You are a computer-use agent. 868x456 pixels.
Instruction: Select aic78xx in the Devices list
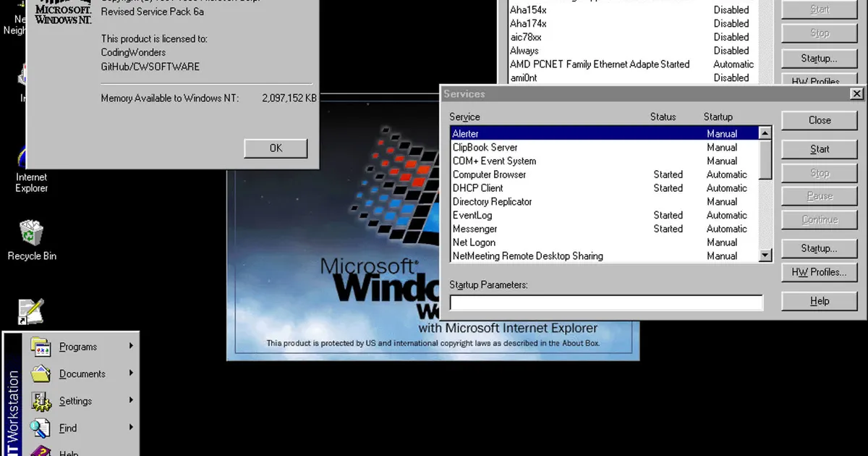click(x=632, y=37)
